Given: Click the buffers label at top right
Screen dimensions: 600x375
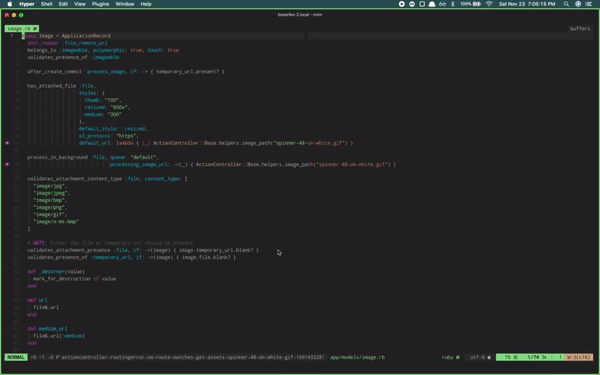Looking at the screenshot, I should click(580, 29).
